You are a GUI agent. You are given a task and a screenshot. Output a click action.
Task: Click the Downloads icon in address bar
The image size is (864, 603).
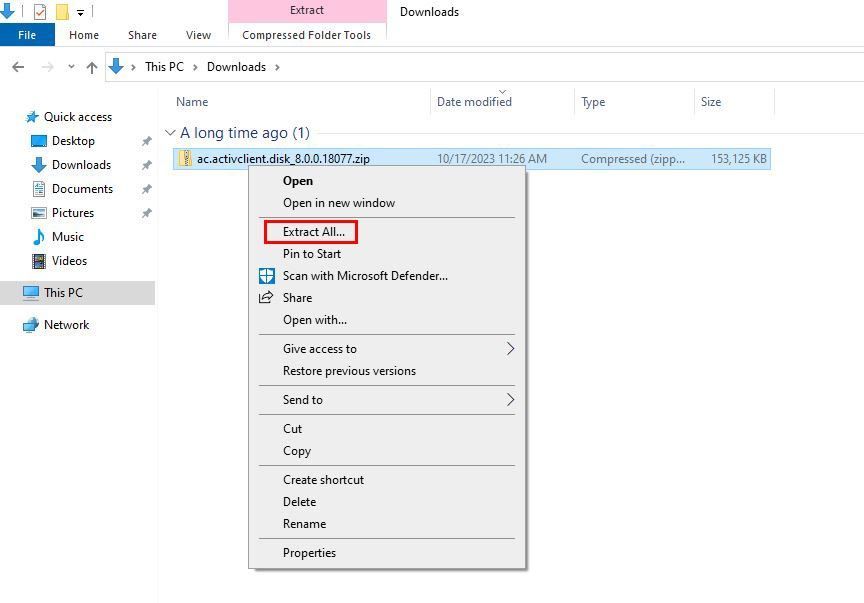pyautogui.click(x=116, y=67)
